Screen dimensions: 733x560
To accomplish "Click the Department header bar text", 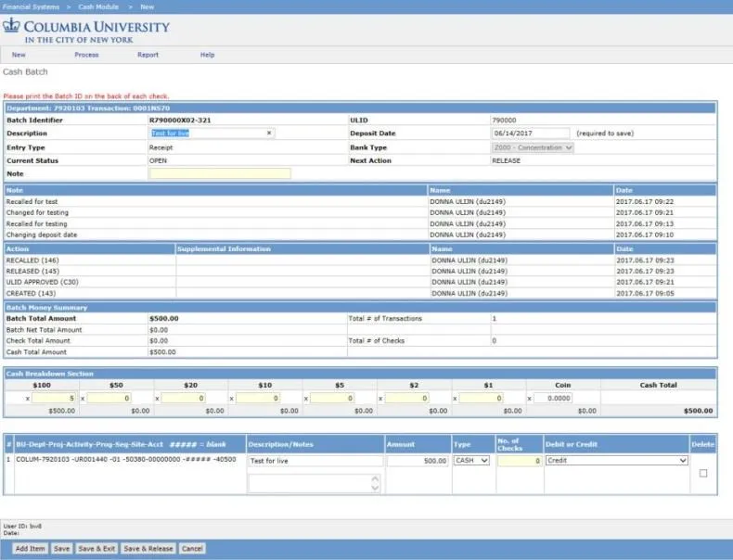I will [88, 108].
